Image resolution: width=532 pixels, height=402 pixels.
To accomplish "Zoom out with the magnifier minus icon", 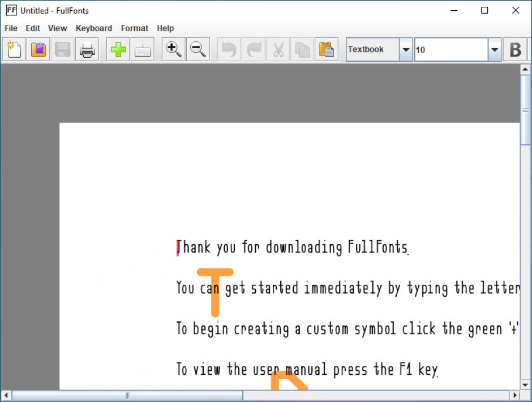I will pyautogui.click(x=198, y=50).
